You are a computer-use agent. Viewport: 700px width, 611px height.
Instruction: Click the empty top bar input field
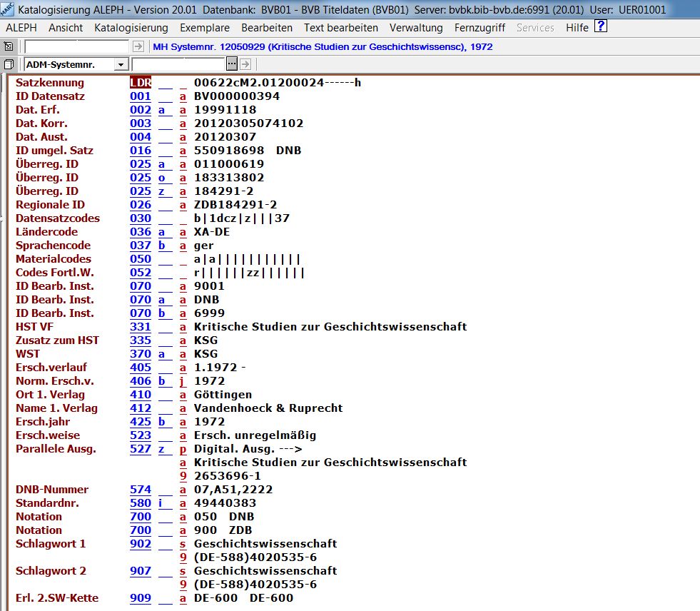coord(77,46)
